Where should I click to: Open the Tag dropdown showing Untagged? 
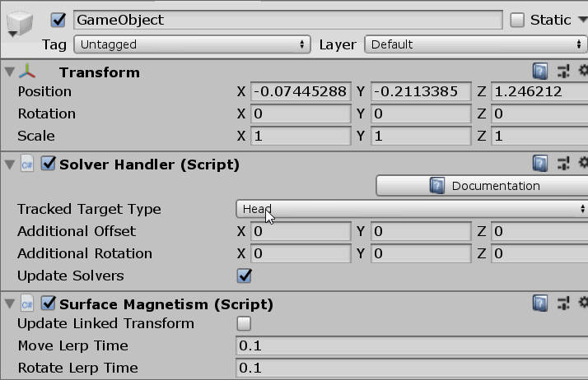[x=191, y=44]
